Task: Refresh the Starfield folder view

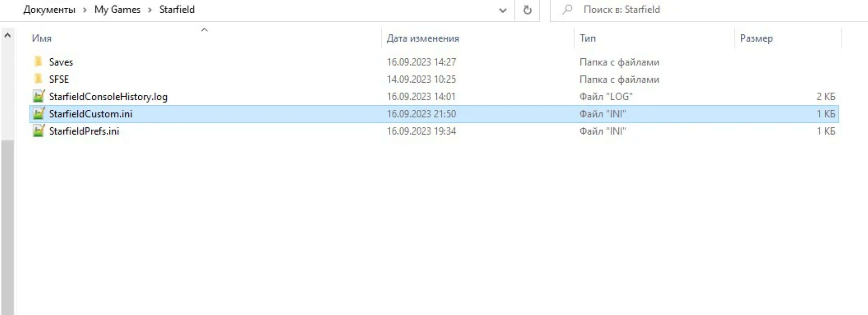Action: [527, 10]
